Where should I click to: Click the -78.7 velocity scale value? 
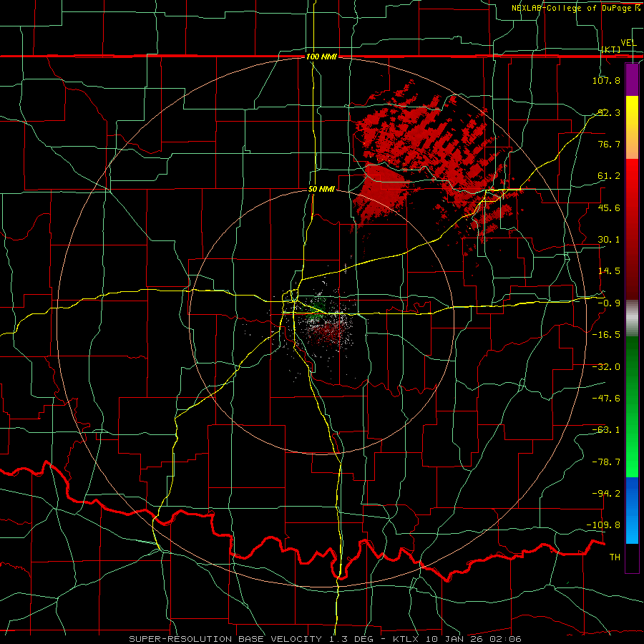tap(606, 462)
